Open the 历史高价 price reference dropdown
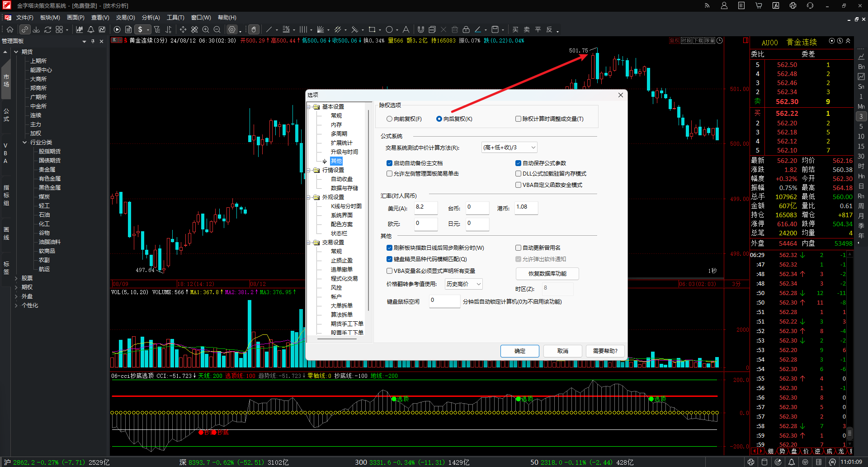Screen dimensions: 868x467 click(464, 284)
